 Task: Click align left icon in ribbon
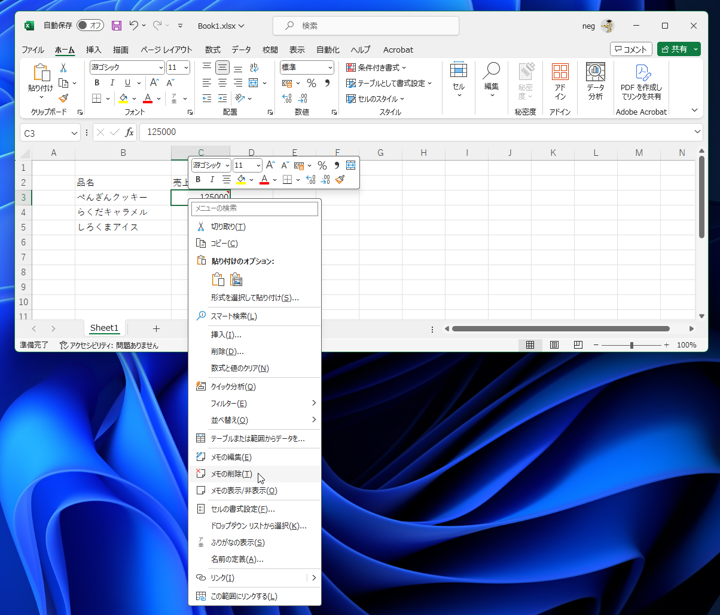(x=207, y=83)
